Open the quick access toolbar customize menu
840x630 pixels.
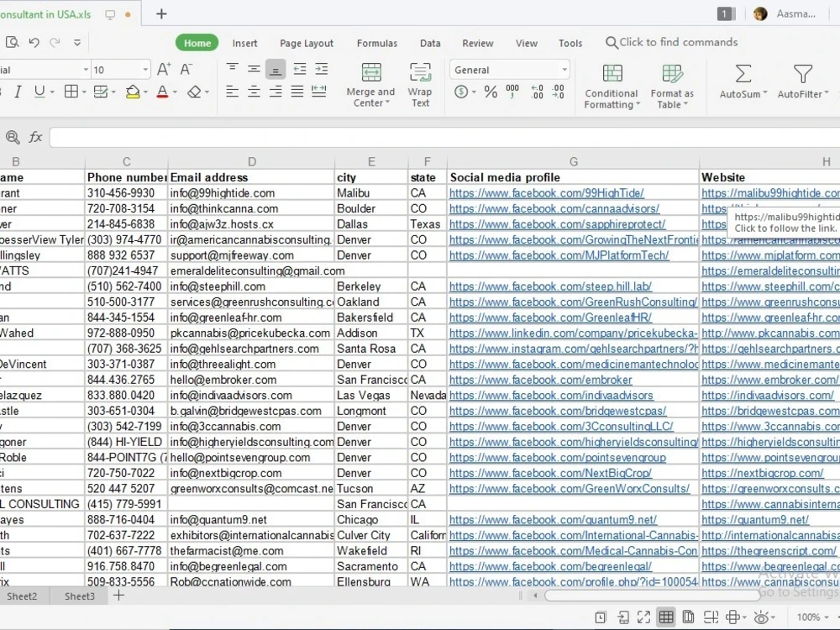coord(77,42)
